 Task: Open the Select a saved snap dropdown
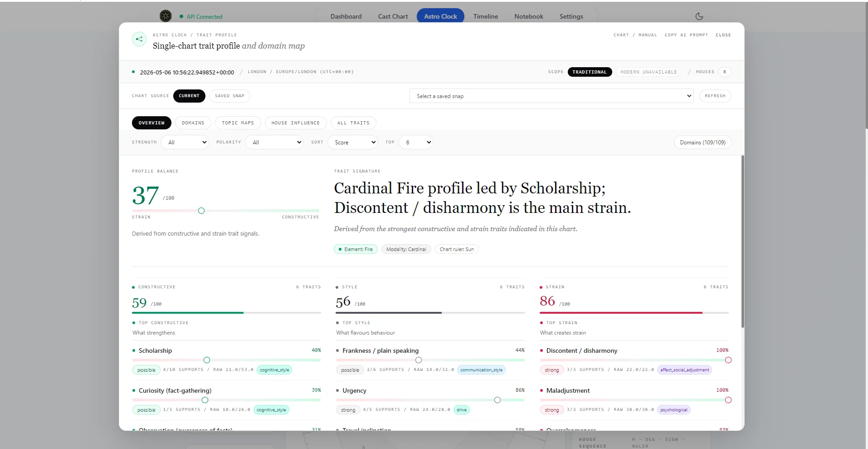[551, 96]
